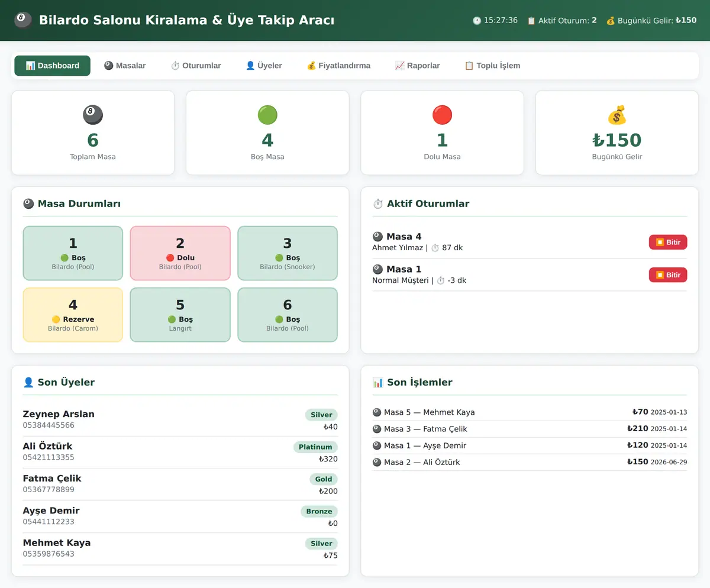Click the 8-ball icon beside Masa 4 session
This screenshot has height=588, width=710.
(x=377, y=237)
